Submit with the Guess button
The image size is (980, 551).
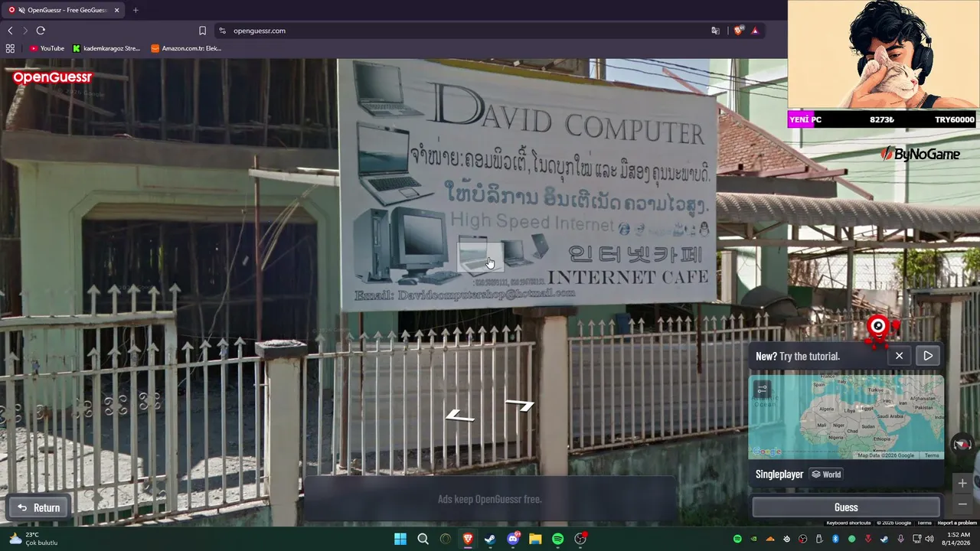[x=846, y=507]
